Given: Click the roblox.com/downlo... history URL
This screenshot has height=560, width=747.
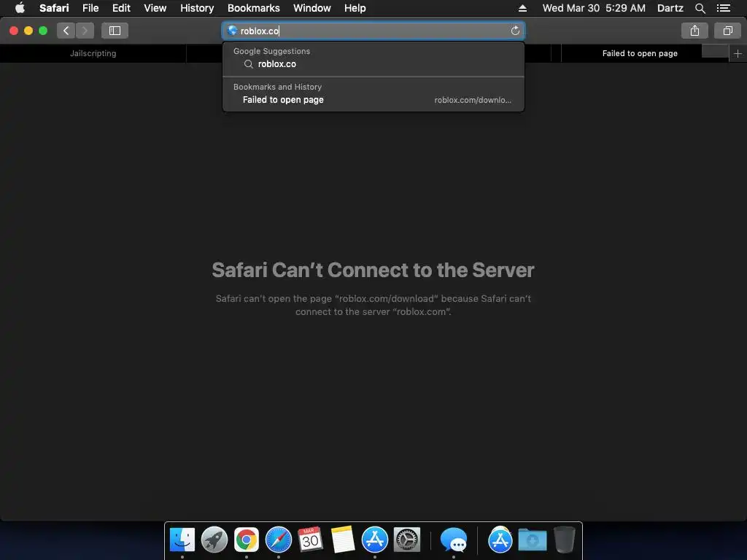Looking at the screenshot, I should coord(473,100).
